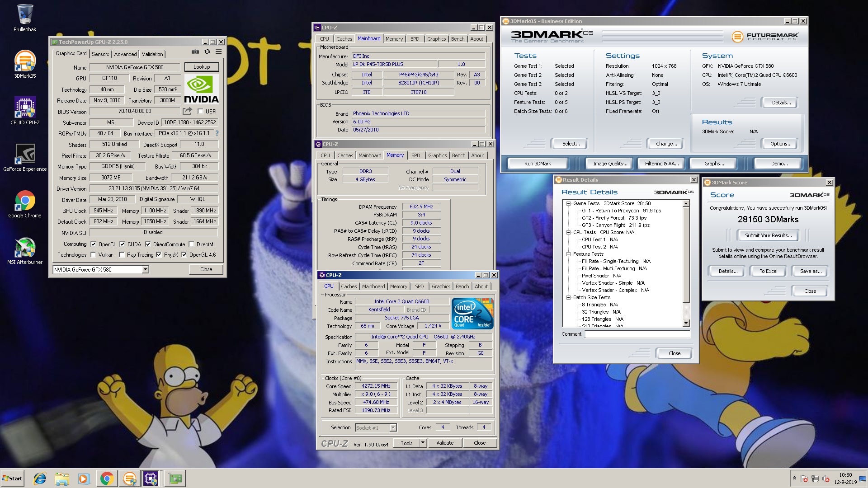Toggle the CUDA checkbox

coord(122,244)
